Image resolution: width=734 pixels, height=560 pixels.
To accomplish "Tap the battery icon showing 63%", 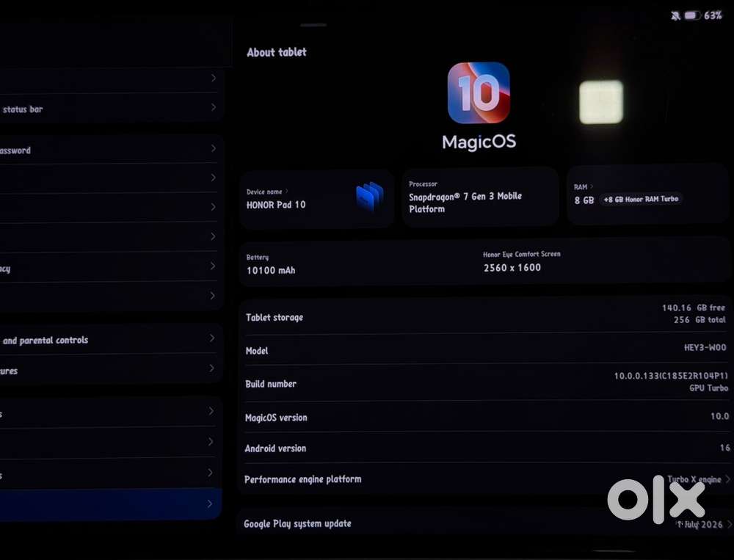I will (692, 16).
